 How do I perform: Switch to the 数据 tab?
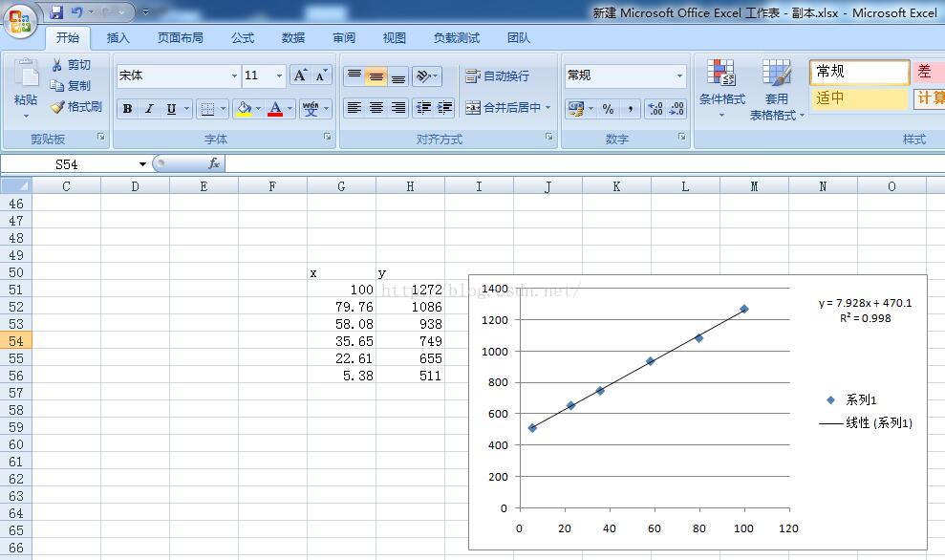(293, 38)
